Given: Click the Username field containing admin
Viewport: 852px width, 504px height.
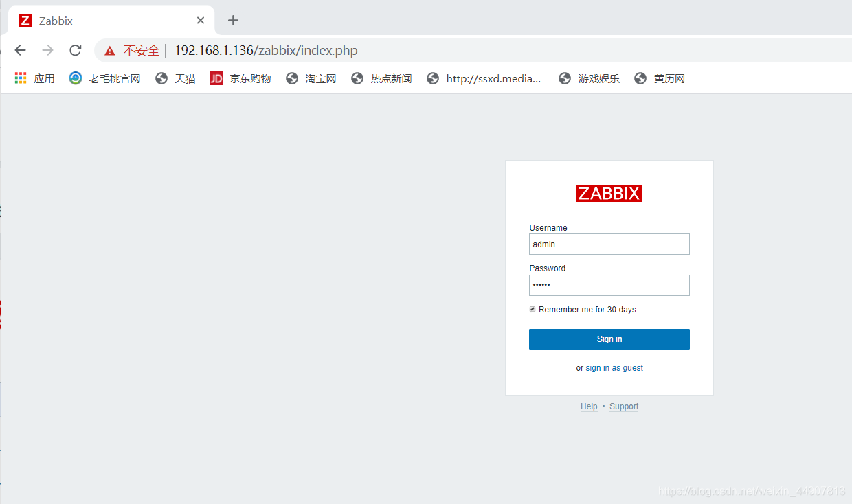Looking at the screenshot, I should click(x=609, y=244).
